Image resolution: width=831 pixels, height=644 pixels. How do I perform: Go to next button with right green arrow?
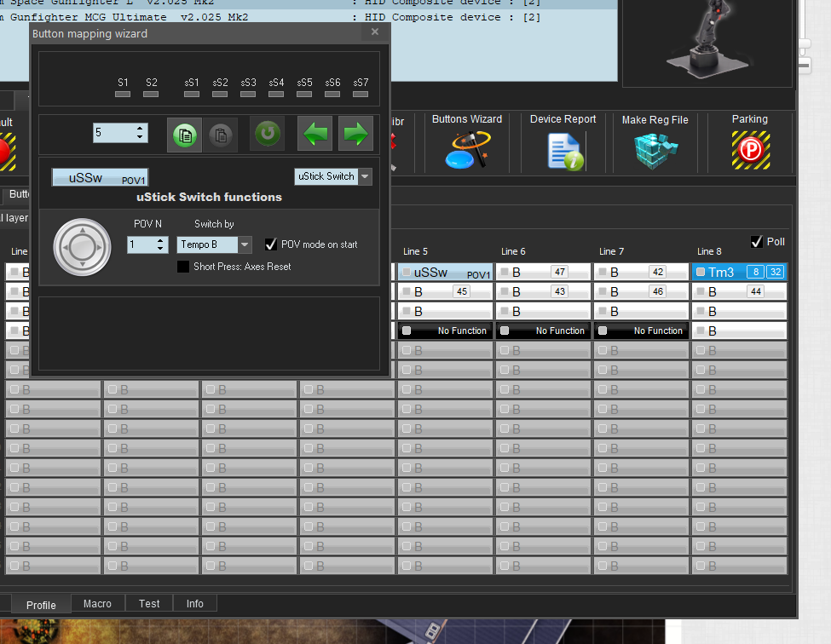click(355, 134)
